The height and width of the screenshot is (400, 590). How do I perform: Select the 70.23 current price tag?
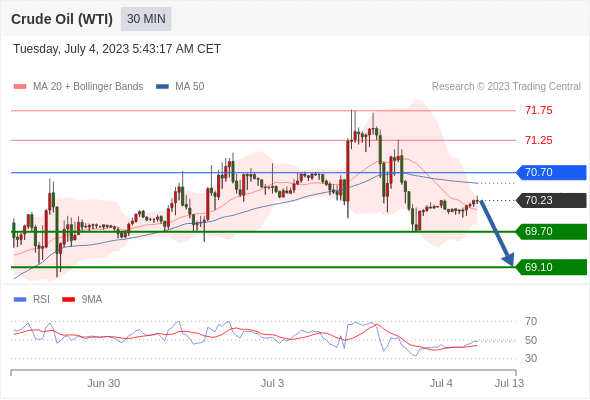551,200
